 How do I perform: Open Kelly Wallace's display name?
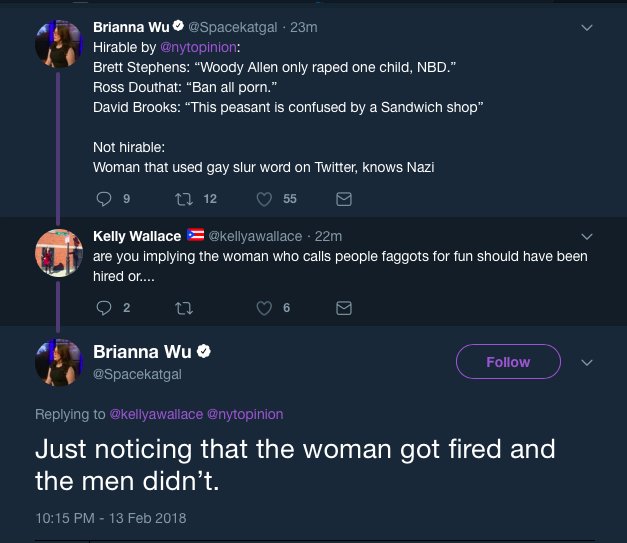[x=137, y=236]
